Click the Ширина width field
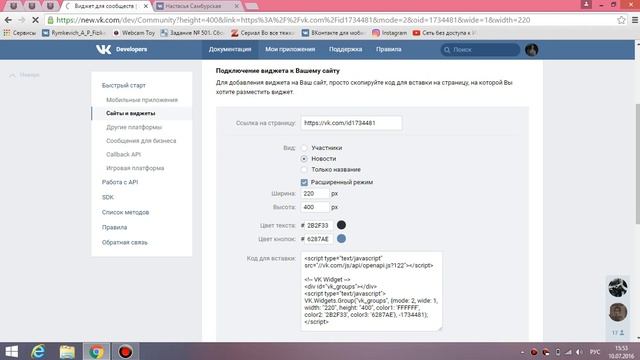640x360 pixels. tap(315, 193)
